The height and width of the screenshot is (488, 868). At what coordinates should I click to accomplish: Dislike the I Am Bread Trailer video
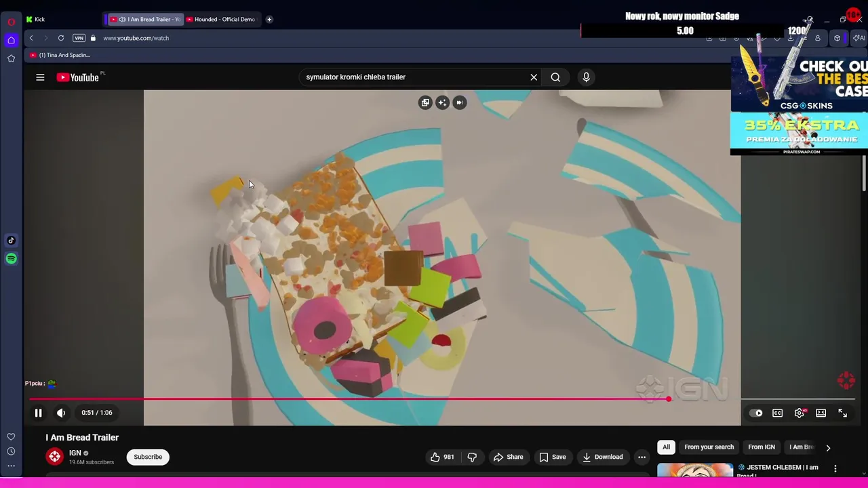click(472, 457)
